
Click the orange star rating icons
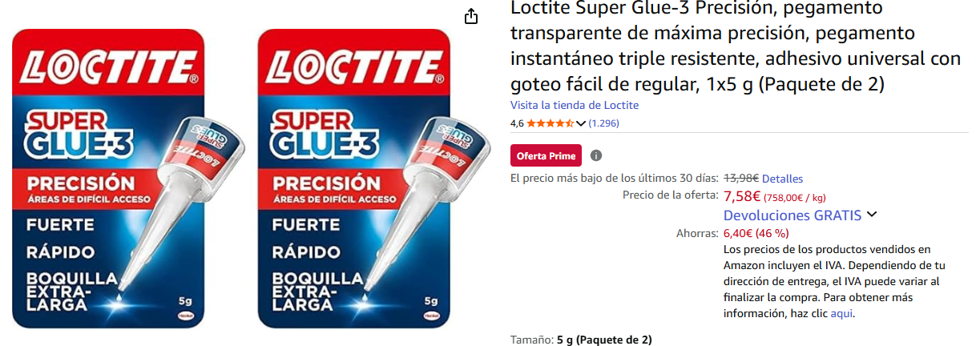pos(550,123)
